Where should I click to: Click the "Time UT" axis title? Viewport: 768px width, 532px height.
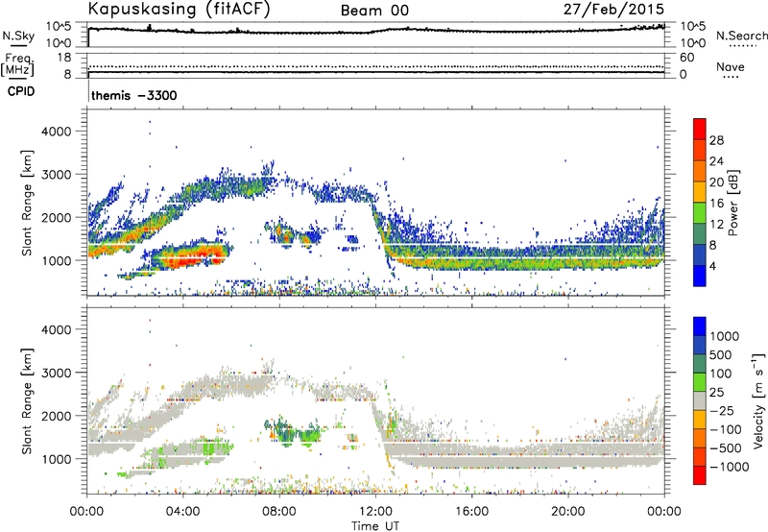(375, 526)
